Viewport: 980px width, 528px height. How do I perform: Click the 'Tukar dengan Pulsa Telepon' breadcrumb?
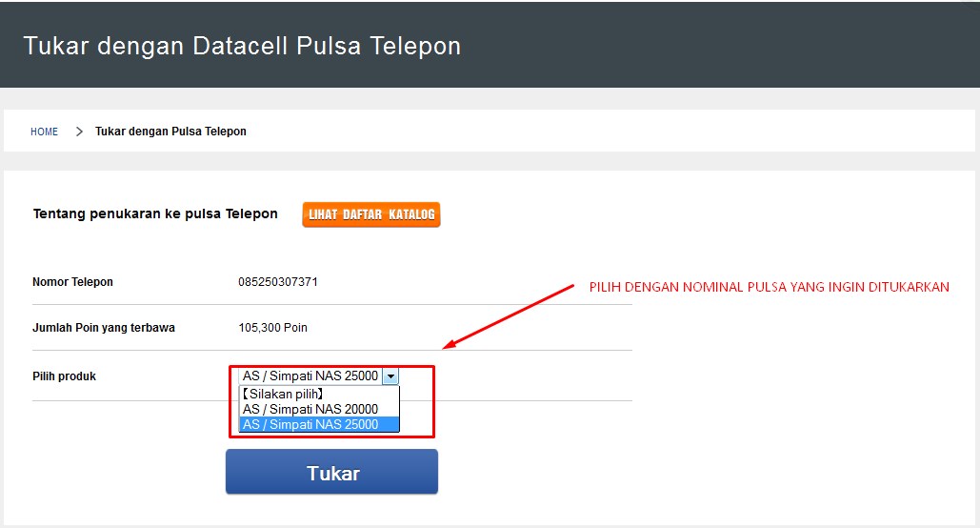(170, 132)
